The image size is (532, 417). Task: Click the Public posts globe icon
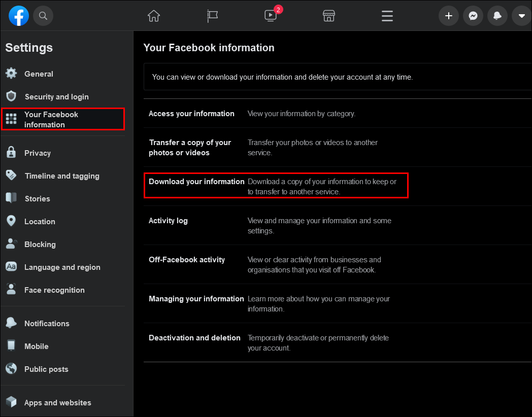click(x=11, y=368)
